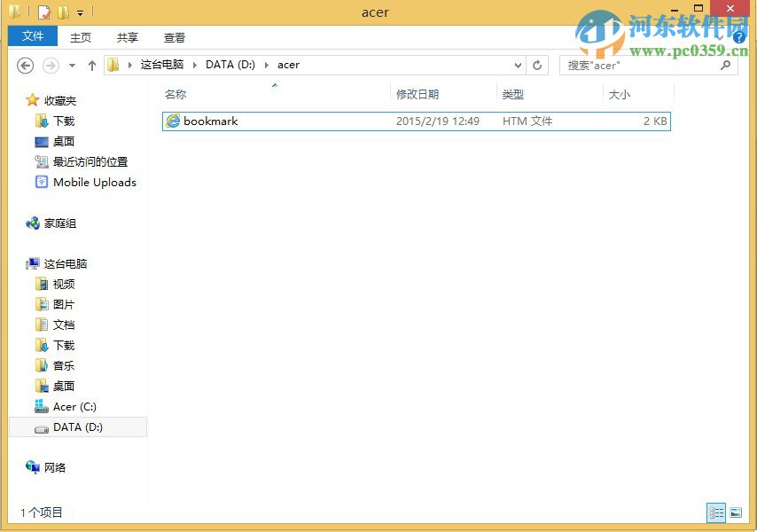This screenshot has width=757, height=532.
Task: Expand the address bar location dropdown
Action: coord(519,65)
